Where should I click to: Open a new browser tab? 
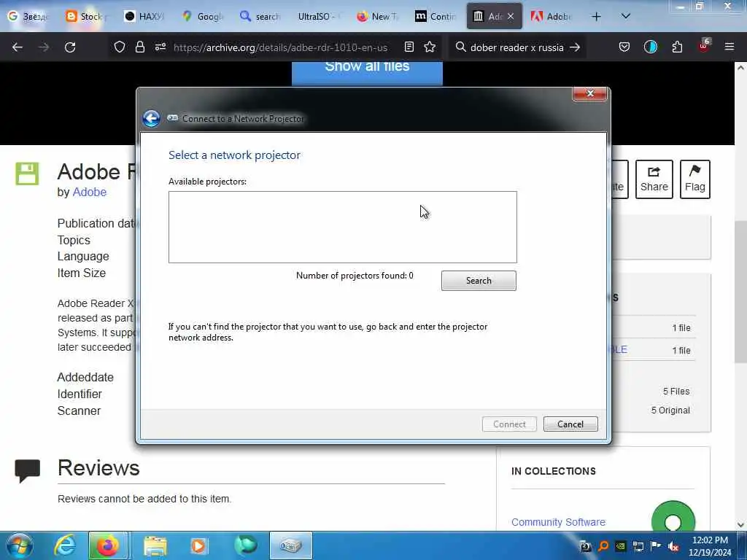pyautogui.click(x=596, y=17)
